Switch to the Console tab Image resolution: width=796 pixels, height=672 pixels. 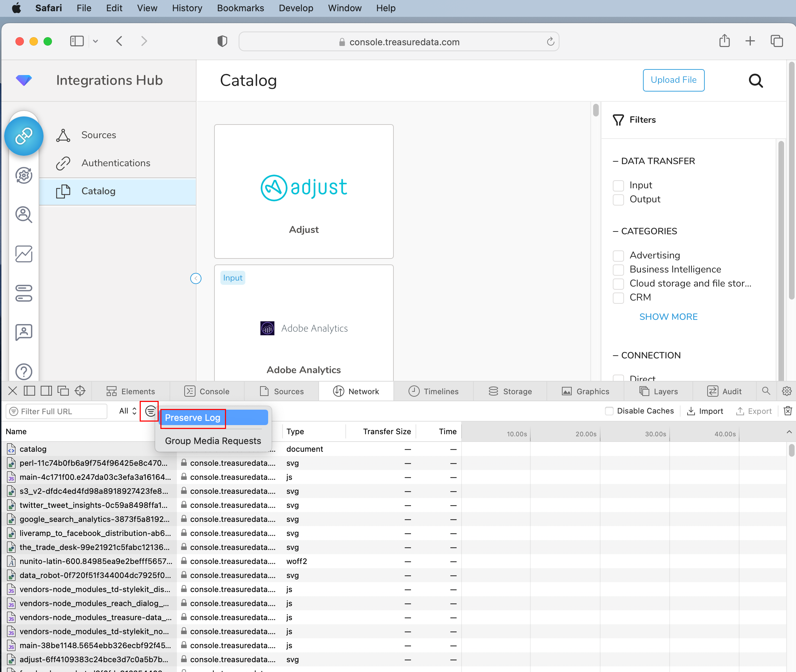tap(207, 391)
